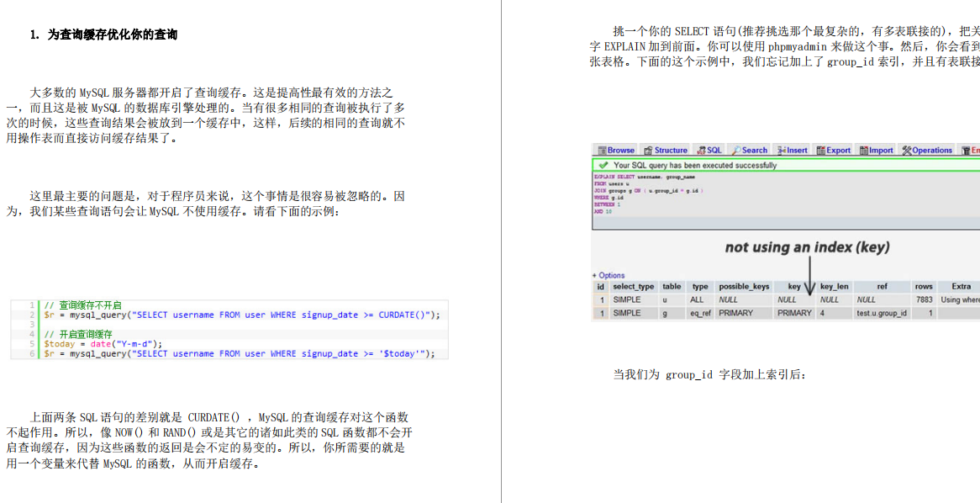The height and width of the screenshot is (503, 980).
Task: Open the Browse tab in phpMyAdmin
Action: click(x=615, y=151)
